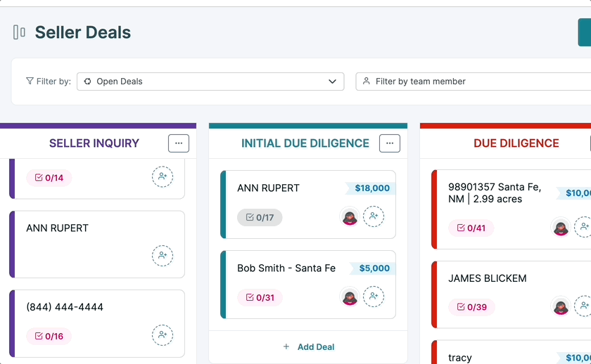Open Initial Due Diligence column options menu
The image size is (591, 364).
[390, 143]
